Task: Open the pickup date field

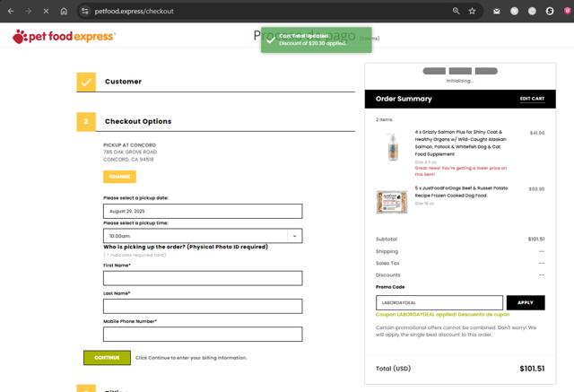Action: coord(203,211)
